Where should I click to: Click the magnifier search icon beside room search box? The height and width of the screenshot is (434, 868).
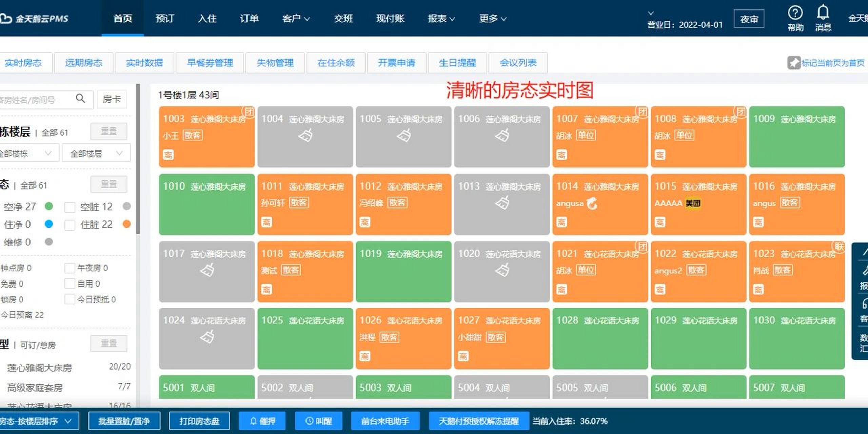[x=81, y=99]
